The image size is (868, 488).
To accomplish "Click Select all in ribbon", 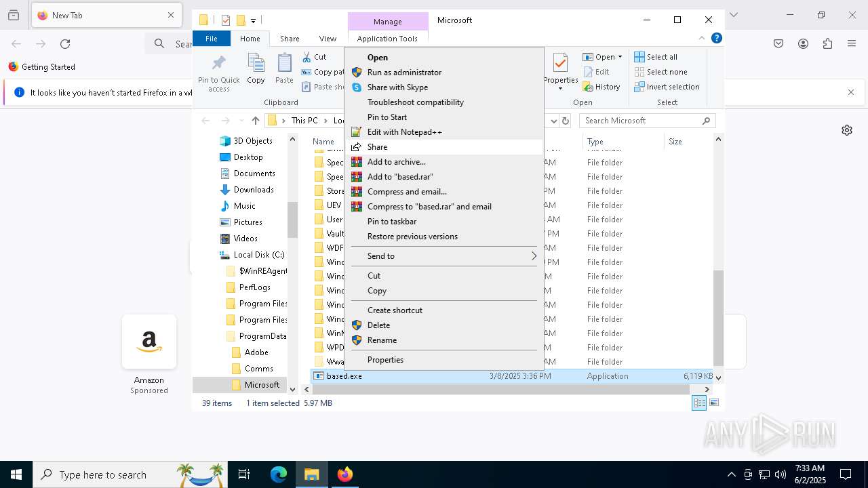I will pyautogui.click(x=656, y=57).
